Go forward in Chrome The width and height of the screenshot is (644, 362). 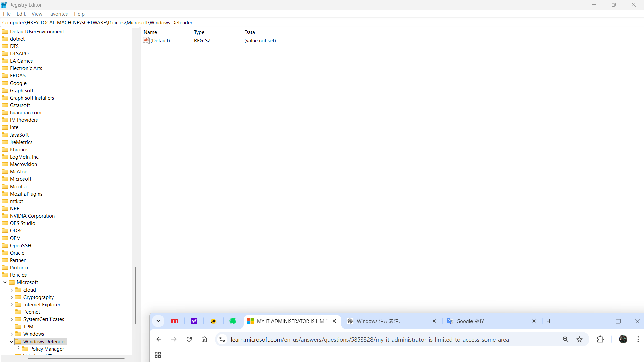coord(174,339)
